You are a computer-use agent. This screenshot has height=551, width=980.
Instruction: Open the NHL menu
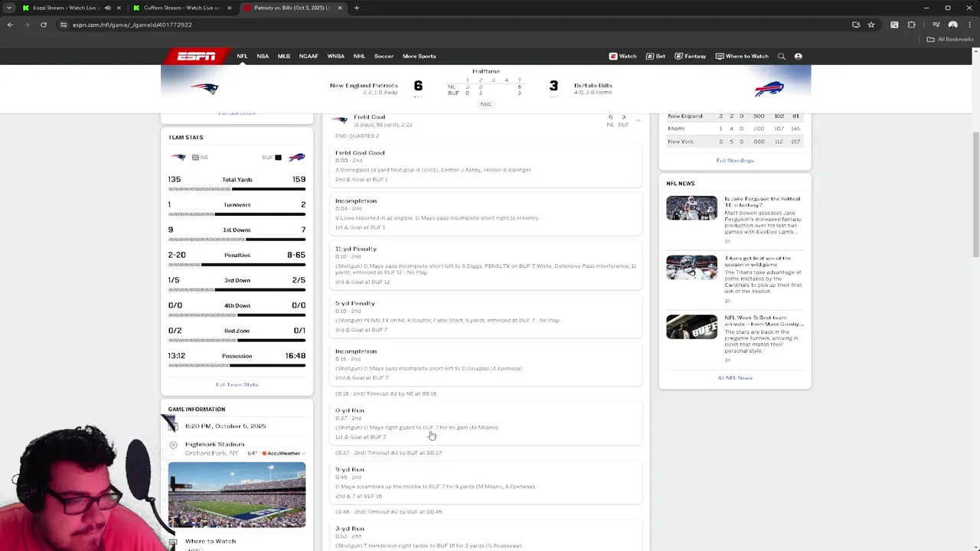pos(359,56)
